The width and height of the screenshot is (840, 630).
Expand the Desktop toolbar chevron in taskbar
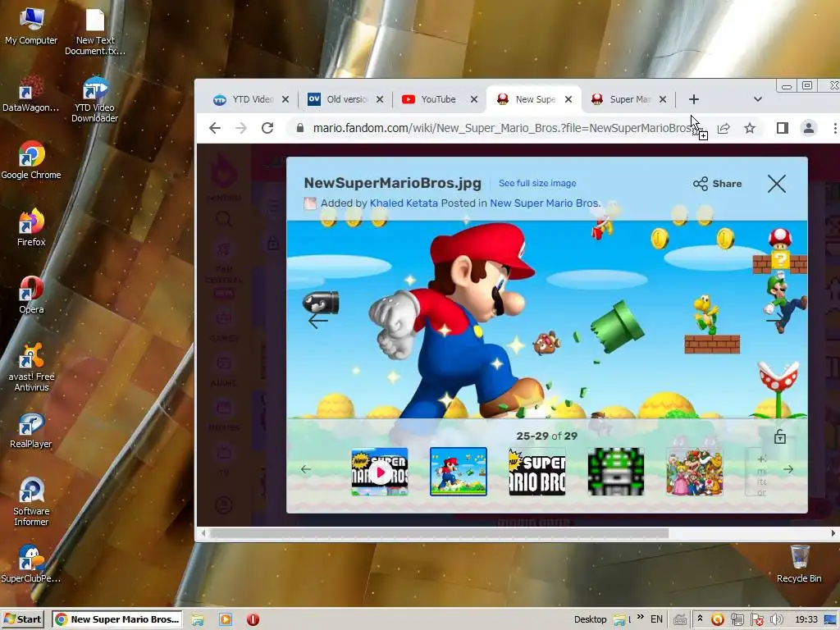tap(640, 617)
